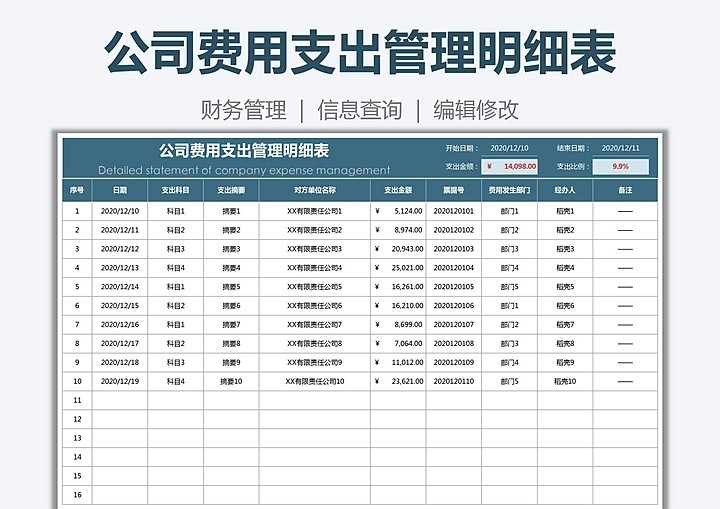Click amount cell 7,064.00
720x509 pixels.
[x=398, y=344]
